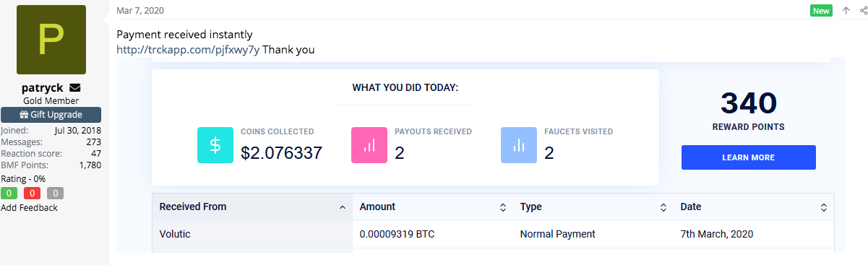Viewport: 868px width, 265px height.
Task: Open the trckapp.com payment proof link
Action: pos(188,50)
